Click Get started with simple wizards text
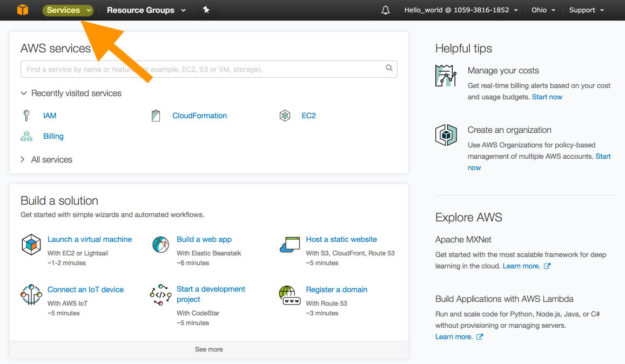 tap(112, 215)
